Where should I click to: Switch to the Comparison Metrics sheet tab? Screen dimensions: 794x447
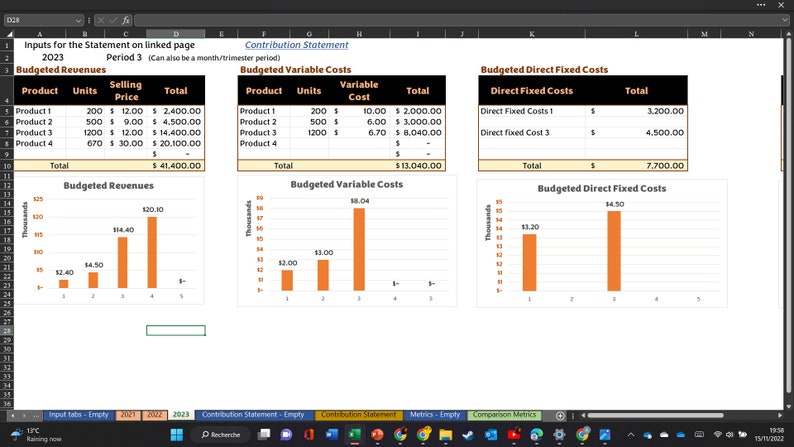click(504, 415)
